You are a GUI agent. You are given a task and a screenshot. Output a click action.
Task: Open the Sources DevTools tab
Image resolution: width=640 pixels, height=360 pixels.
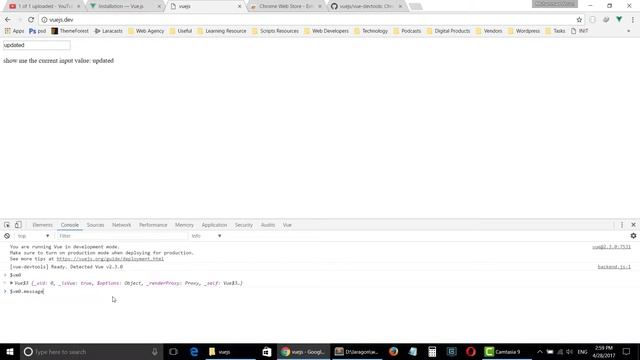click(x=95, y=225)
